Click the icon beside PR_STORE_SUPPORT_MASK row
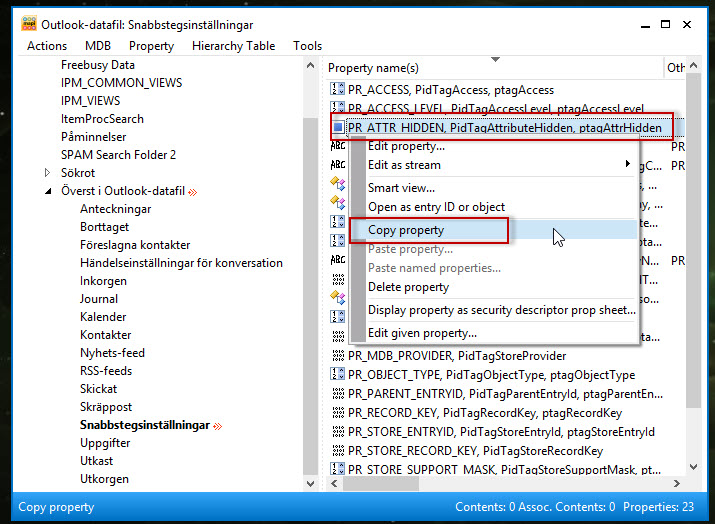Image resolution: width=715 pixels, height=524 pixels. (x=337, y=468)
